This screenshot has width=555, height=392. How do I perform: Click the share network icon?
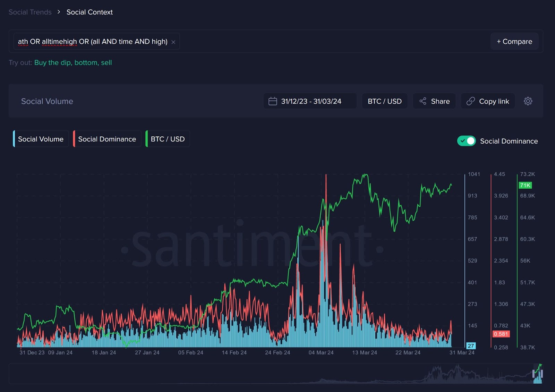coord(423,101)
